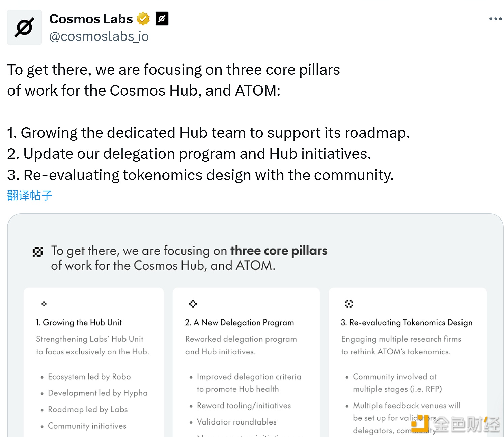The image size is (504, 437).
Task: Click the Cosmos logo inside the embedded image header
Action: click(37, 251)
